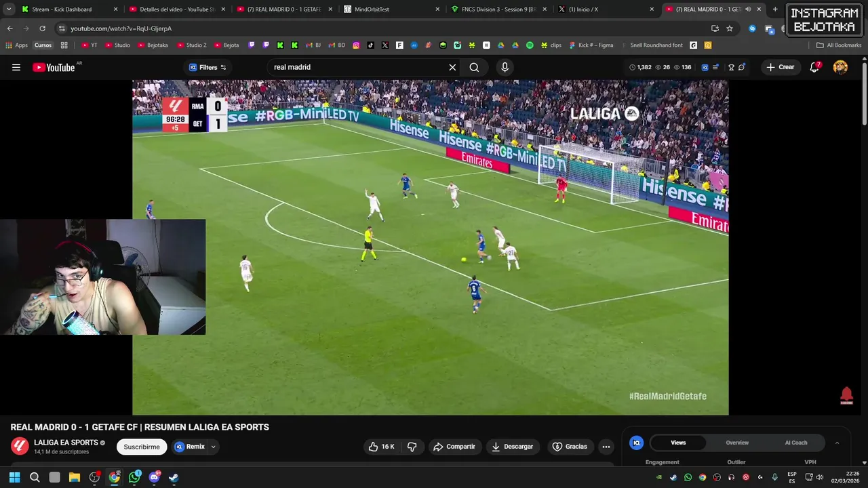The height and width of the screenshot is (488, 868).
Task: Open the vidIQ Filters option
Action: click(x=208, y=67)
